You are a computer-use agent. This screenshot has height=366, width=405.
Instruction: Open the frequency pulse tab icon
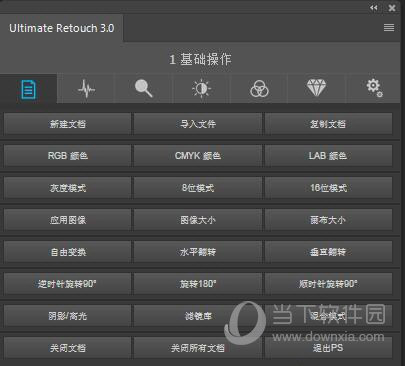coord(86,89)
